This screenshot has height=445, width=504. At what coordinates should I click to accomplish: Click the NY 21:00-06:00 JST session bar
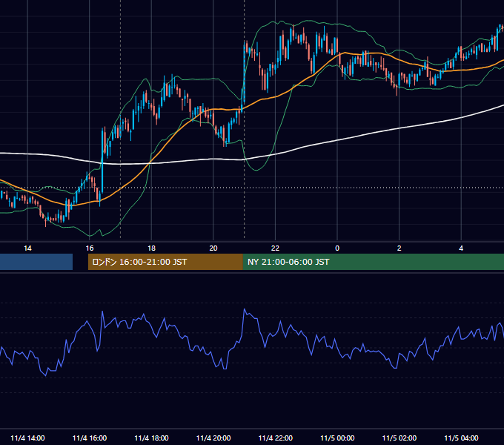click(x=373, y=262)
